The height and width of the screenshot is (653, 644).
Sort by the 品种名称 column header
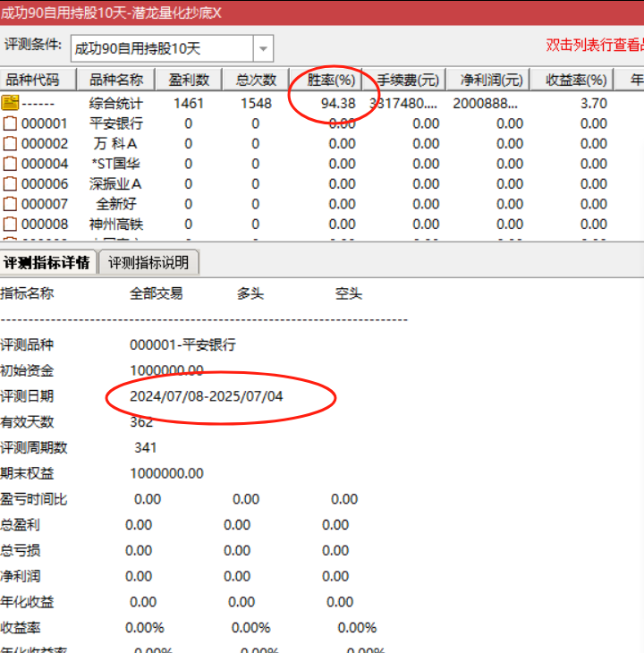116,80
